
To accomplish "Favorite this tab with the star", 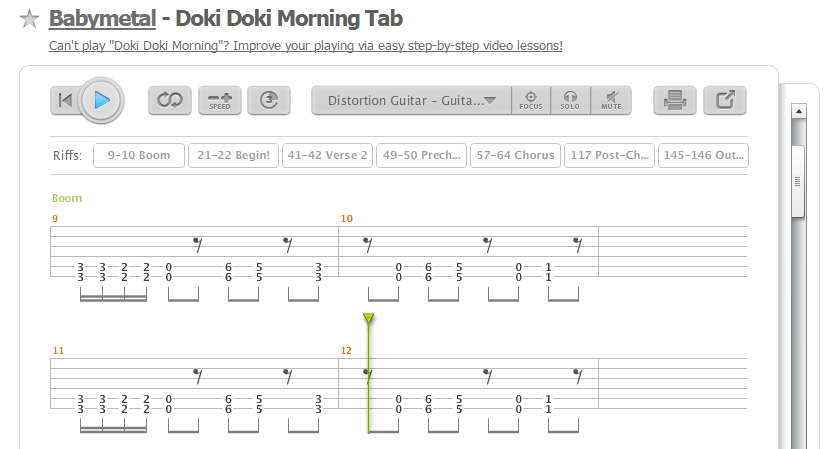I will point(29,19).
